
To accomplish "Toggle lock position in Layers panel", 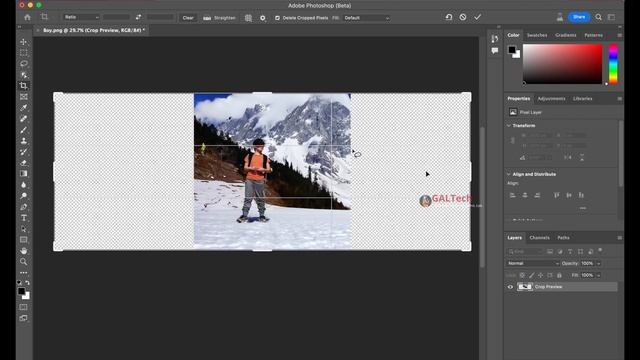I will pos(540,275).
